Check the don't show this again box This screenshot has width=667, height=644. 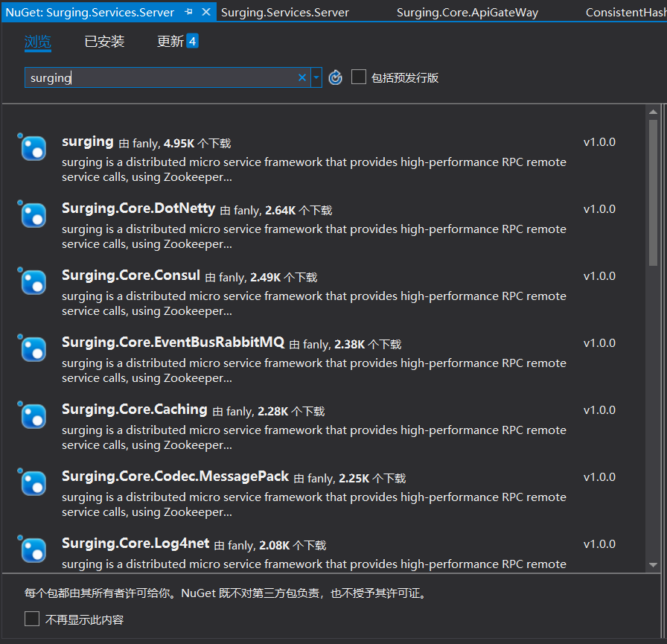pyautogui.click(x=32, y=619)
